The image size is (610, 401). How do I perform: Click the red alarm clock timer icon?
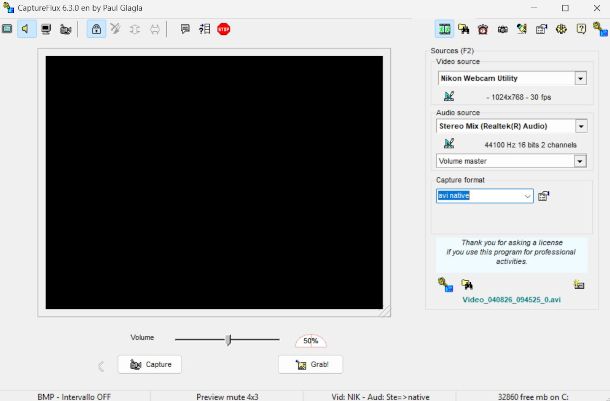tap(483, 29)
